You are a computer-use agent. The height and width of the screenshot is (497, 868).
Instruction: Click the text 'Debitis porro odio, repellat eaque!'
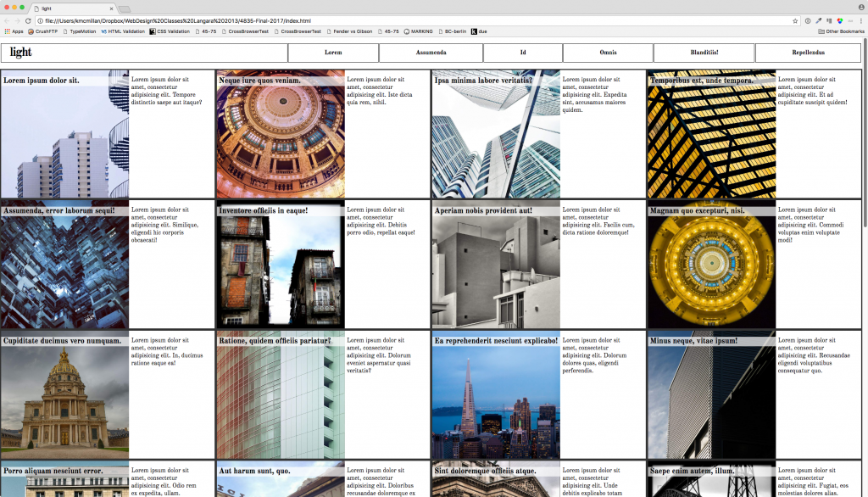pyautogui.click(x=381, y=229)
